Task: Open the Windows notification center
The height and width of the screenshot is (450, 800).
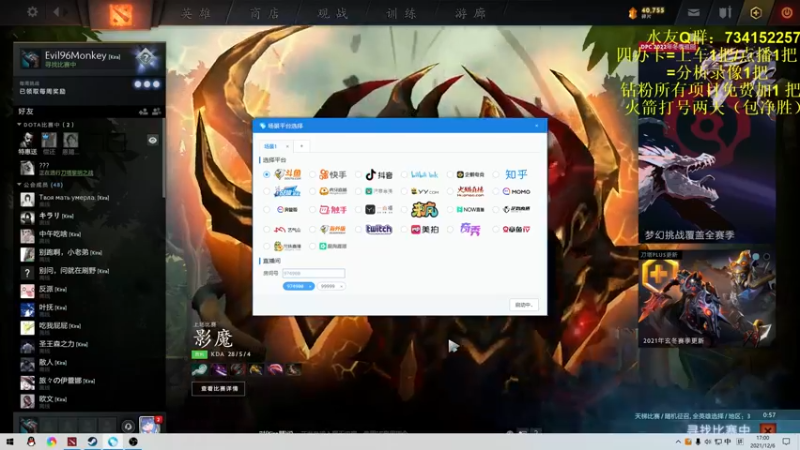Action: tap(786, 441)
